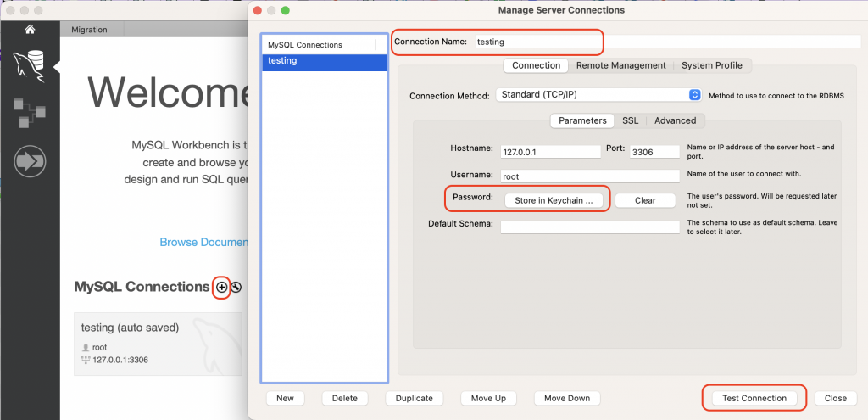Image resolution: width=868 pixels, height=420 pixels.
Task: Click the Username field
Action: coord(590,176)
